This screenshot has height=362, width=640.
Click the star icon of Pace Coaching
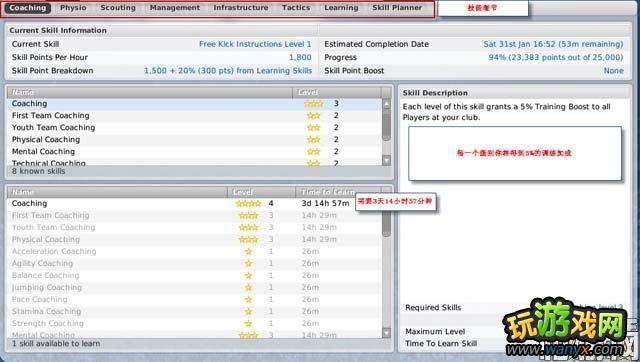248,300
